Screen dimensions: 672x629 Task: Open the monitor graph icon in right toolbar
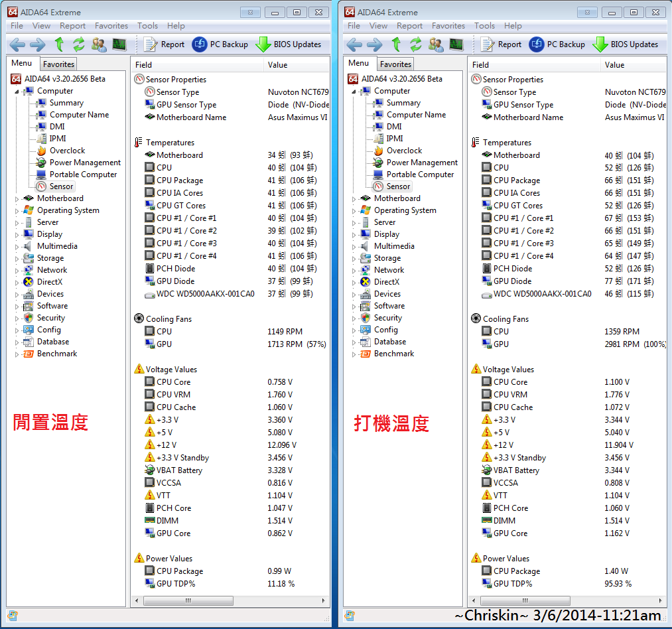456,44
